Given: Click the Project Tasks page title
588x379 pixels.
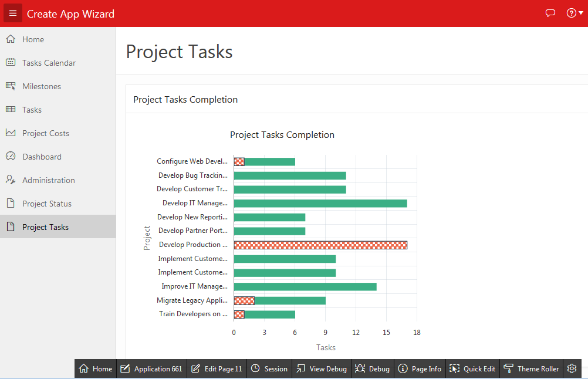Looking at the screenshot, I should point(179,52).
